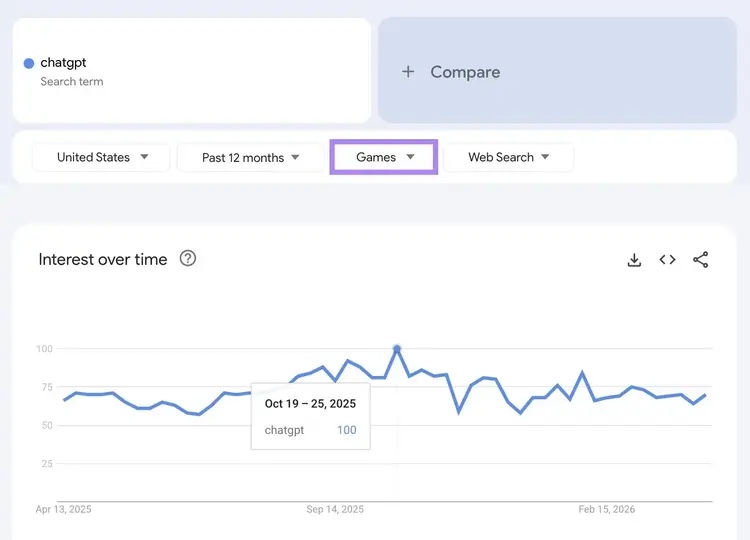Click the plus icon beside Compare
Image resolution: width=750 pixels, height=540 pixels.
click(x=408, y=72)
